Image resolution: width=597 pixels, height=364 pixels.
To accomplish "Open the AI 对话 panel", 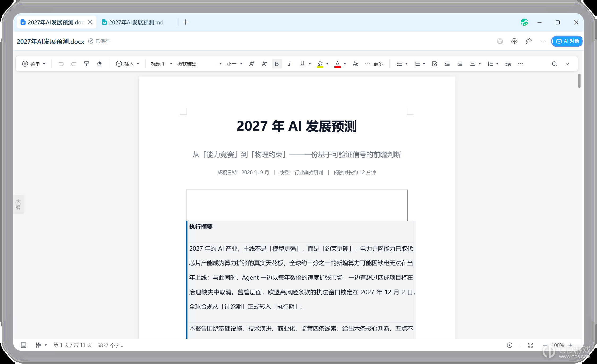I will [567, 41].
